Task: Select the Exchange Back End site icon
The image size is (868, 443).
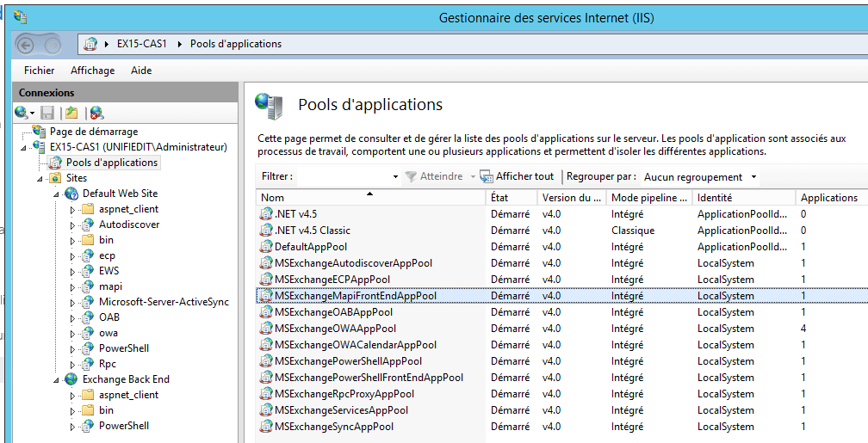Action: pos(71,379)
